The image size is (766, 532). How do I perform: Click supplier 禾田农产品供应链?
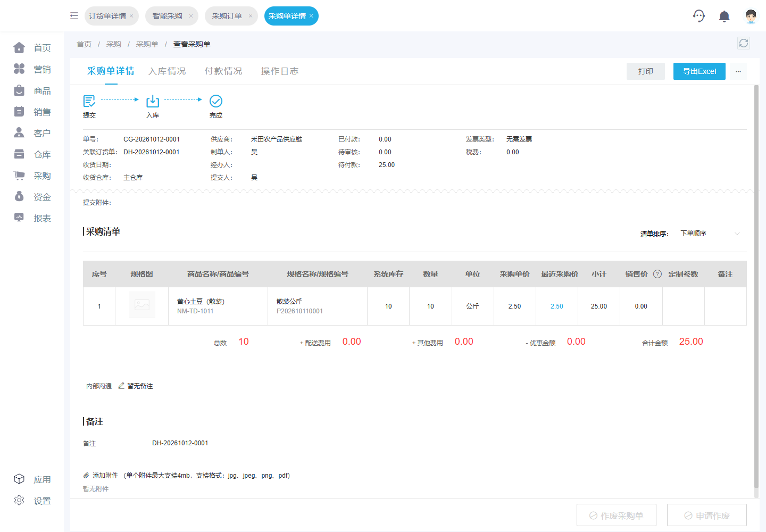coord(277,139)
